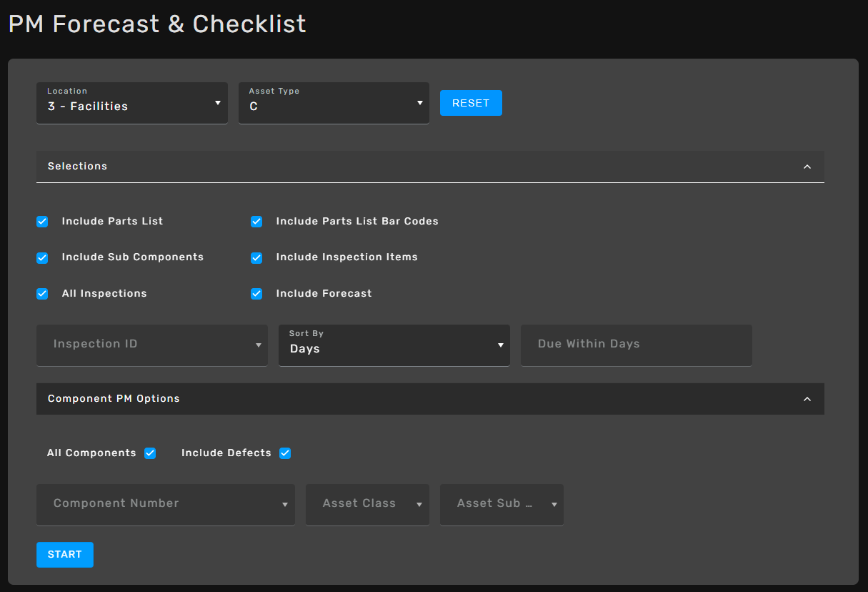Toggle Include Parts List Bar Codes

256,222
